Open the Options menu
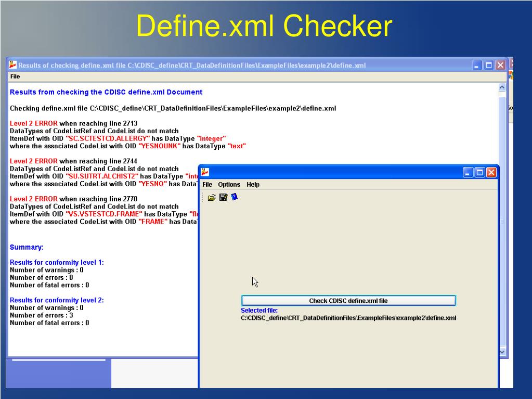 [x=229, y=185]
